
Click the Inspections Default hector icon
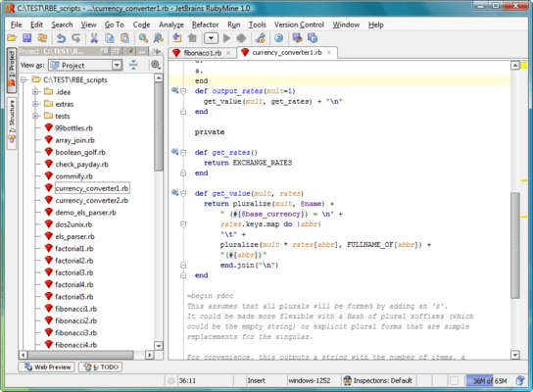(347, 381)
